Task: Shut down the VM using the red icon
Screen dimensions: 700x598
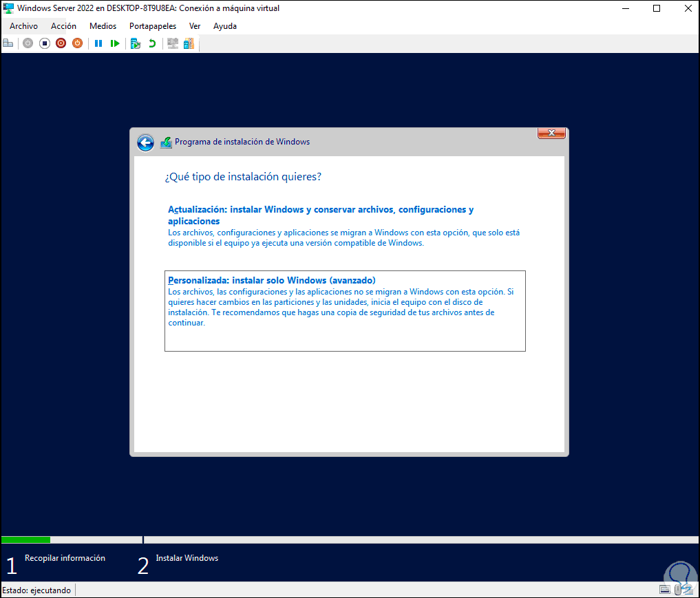Action: point(61,43)
